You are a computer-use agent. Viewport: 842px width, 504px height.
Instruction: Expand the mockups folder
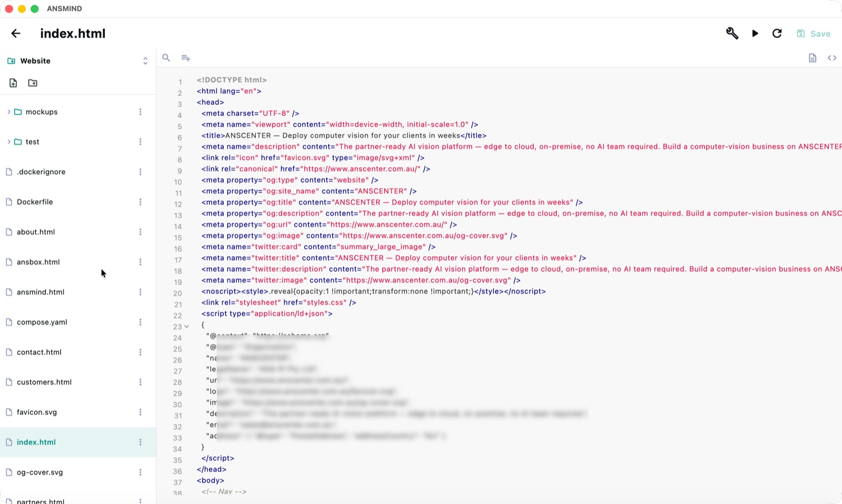9,112
